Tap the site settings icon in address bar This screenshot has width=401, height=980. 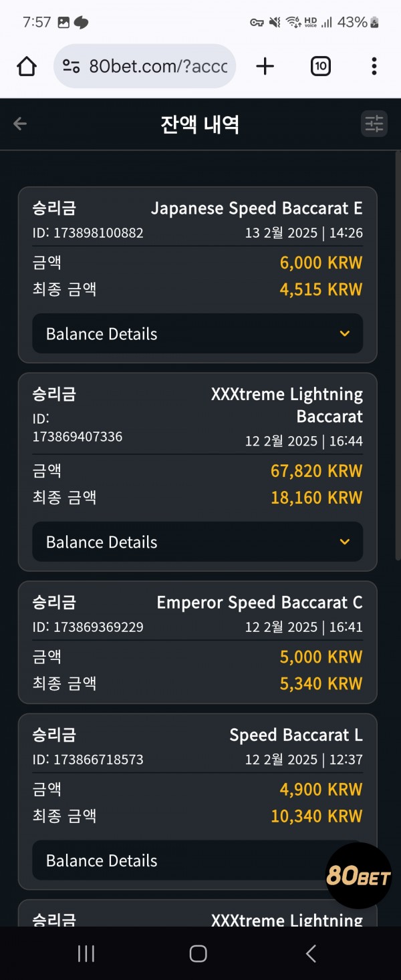pos(71,66)
